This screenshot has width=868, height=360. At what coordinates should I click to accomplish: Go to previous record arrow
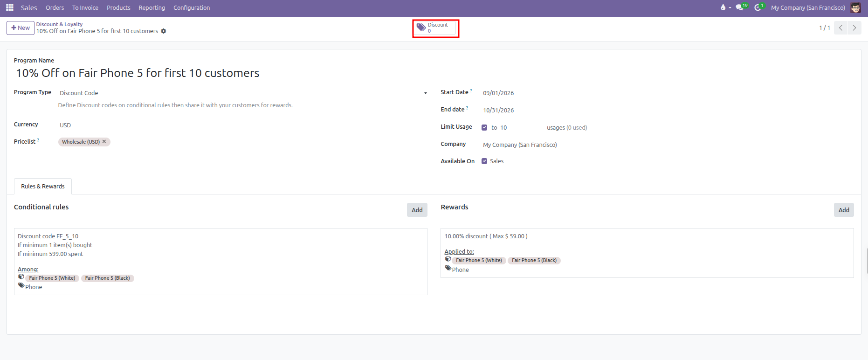(x=840, y=28)
